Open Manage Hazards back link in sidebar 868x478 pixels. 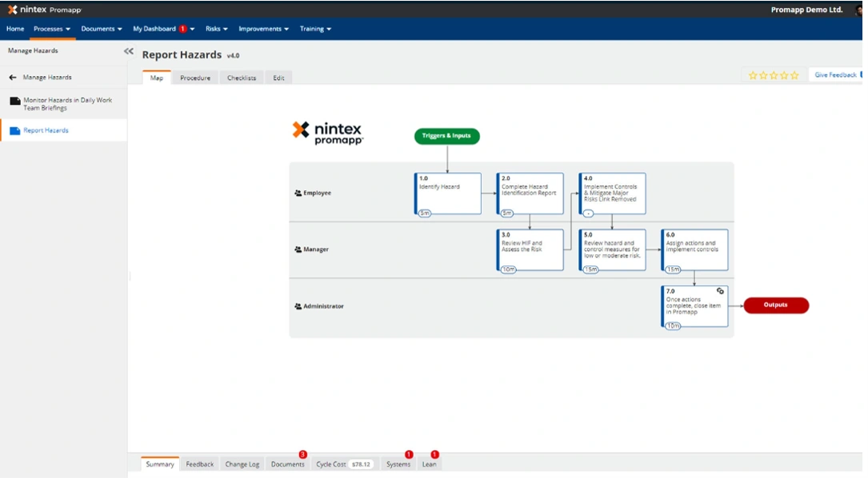coord(47,78)
